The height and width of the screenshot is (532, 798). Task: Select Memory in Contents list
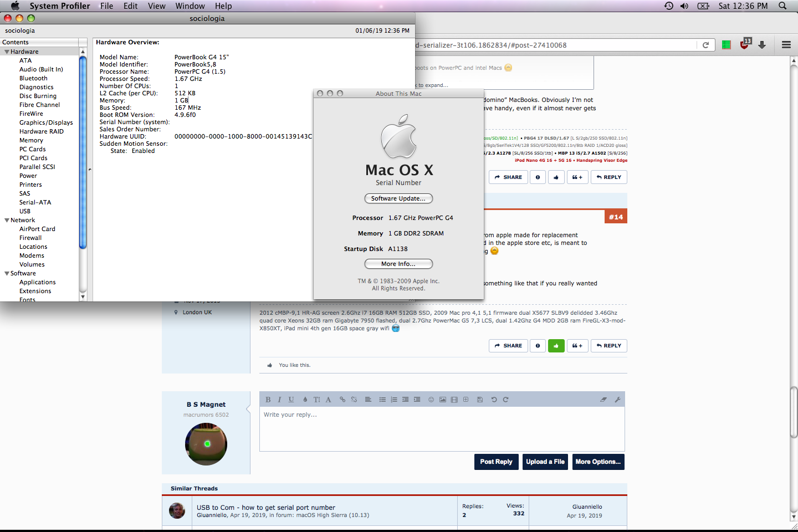point(31,140)
